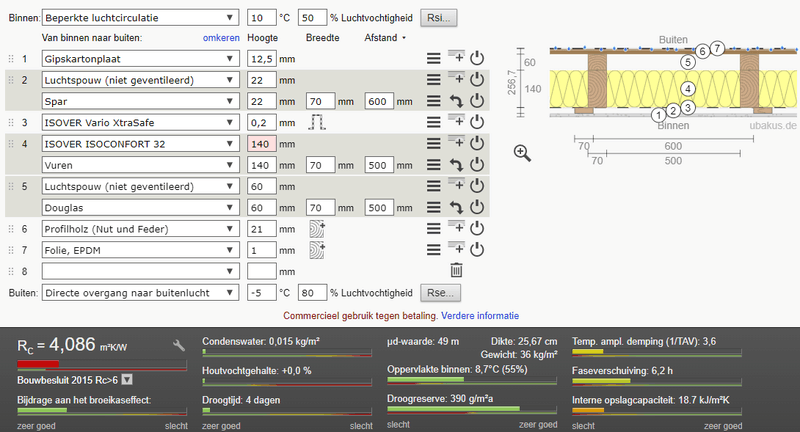Edit the Spar spacing field showing 600
Viewport: 800px width, 432px height.
(x=379, y=101)
